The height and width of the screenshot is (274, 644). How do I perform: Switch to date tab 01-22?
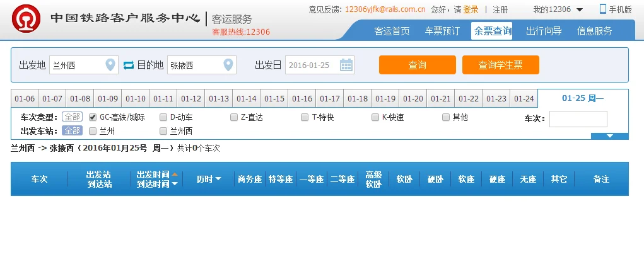tap(469, 98)
